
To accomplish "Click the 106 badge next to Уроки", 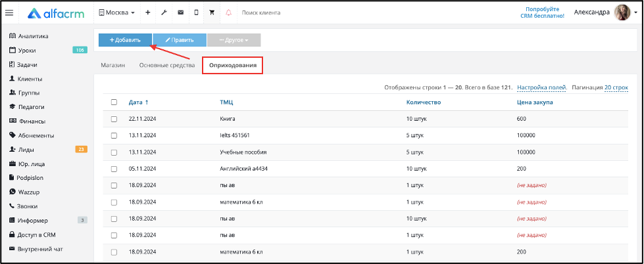I will coord(80,51).
